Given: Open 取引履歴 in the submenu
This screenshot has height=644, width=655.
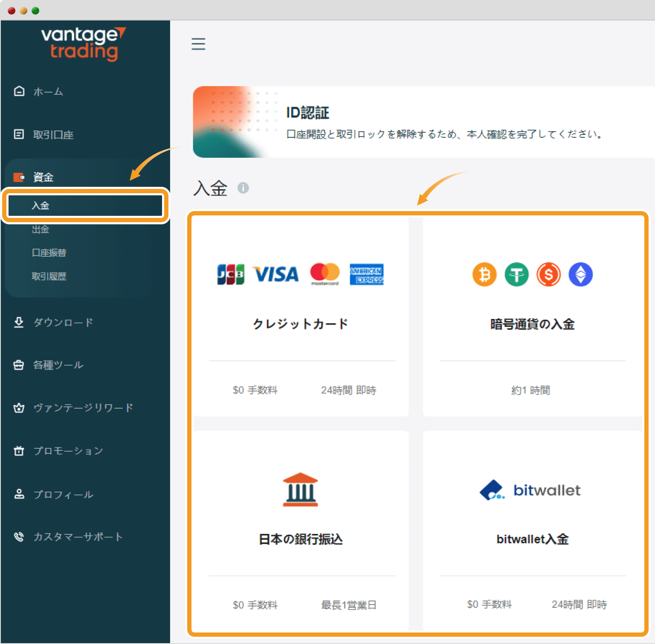Looking at the screenshot, I should pyautogui.click(x=49, y=276).
